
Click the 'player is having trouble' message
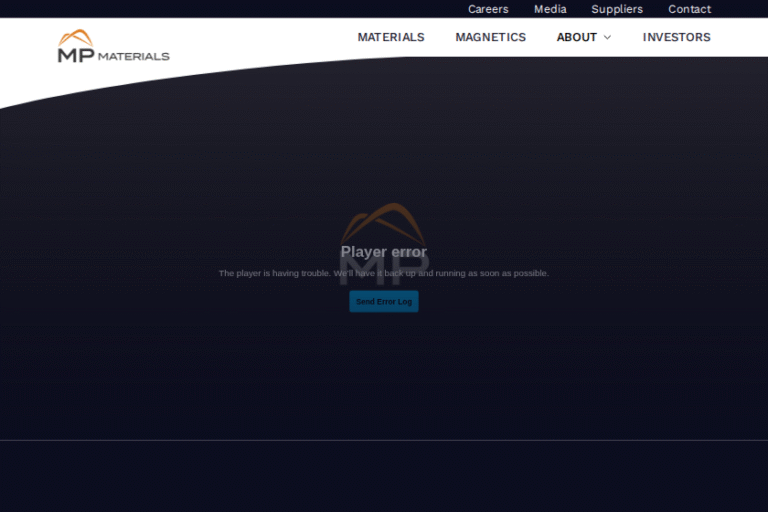[383, 273]
